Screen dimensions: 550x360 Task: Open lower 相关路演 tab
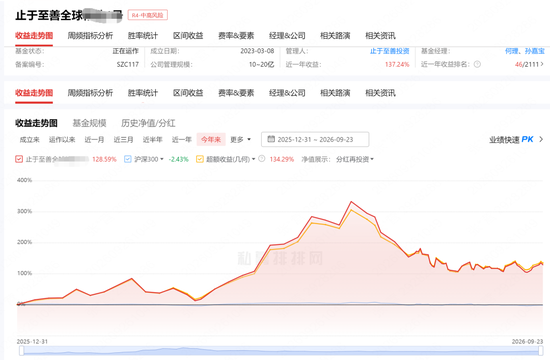(335, 93)
